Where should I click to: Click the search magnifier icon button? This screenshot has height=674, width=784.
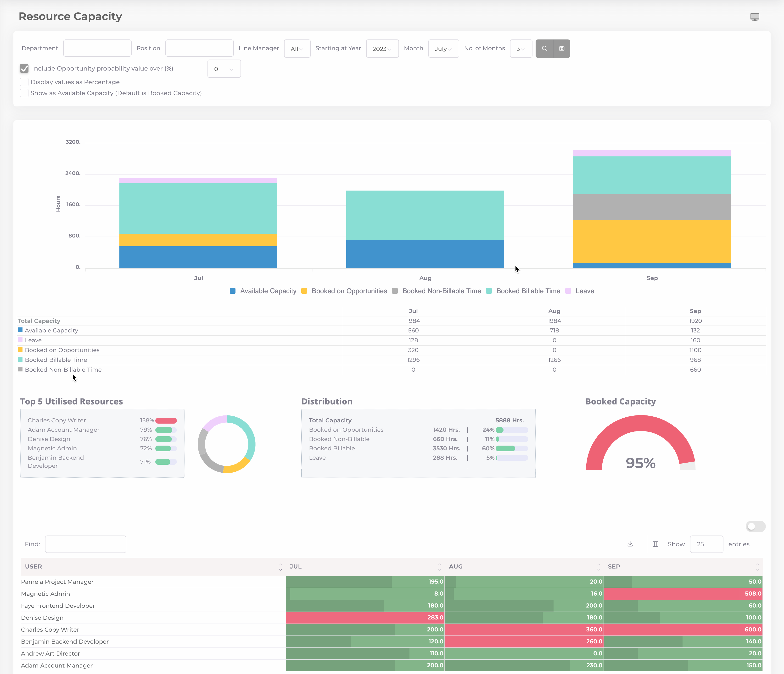click(544, 48)
